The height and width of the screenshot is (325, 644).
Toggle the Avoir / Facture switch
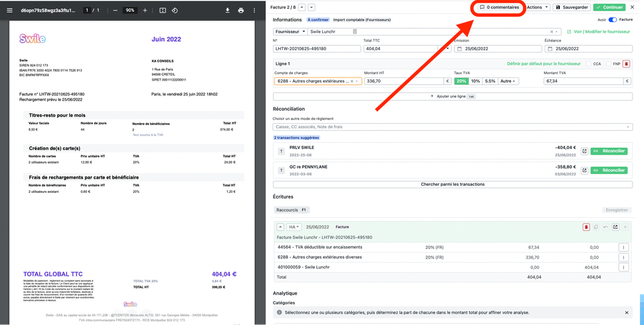pos(612,20)
